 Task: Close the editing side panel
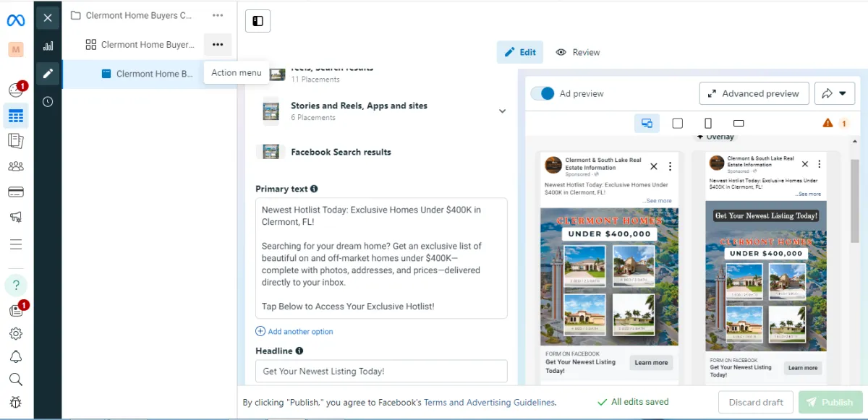tap(48, 18)
